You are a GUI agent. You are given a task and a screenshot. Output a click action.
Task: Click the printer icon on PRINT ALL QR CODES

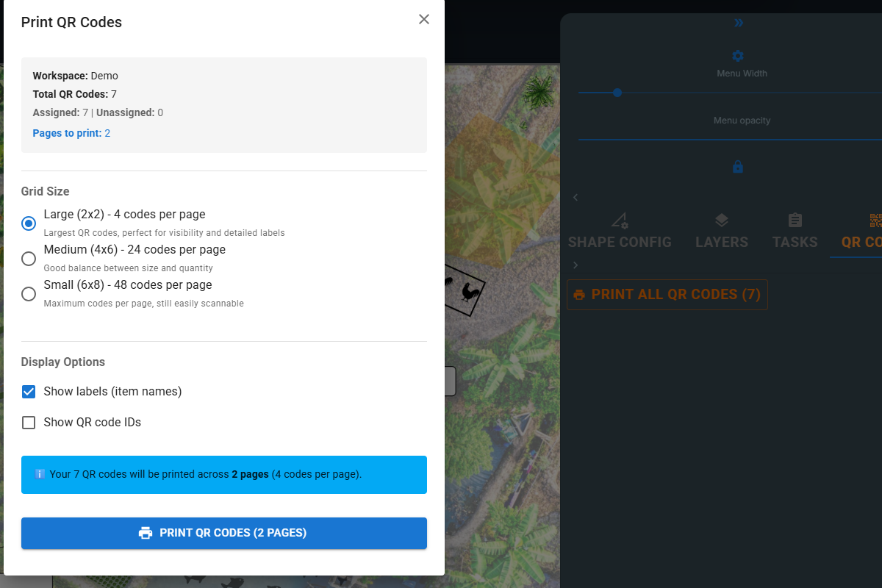click(x=580, y=294)
